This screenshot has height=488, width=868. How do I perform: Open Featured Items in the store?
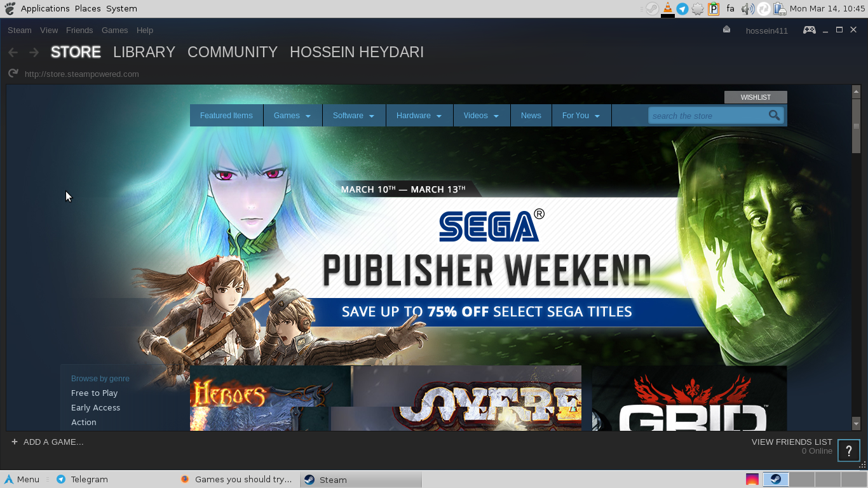226,115
